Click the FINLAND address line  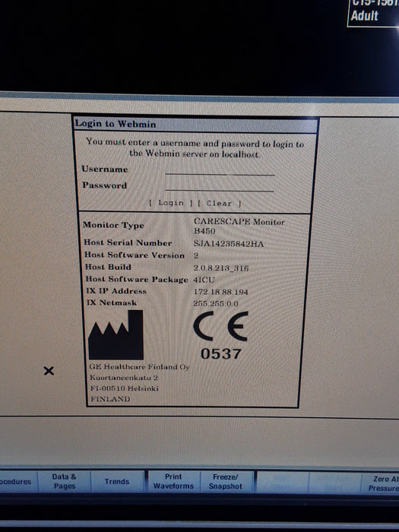click(110, 399)
